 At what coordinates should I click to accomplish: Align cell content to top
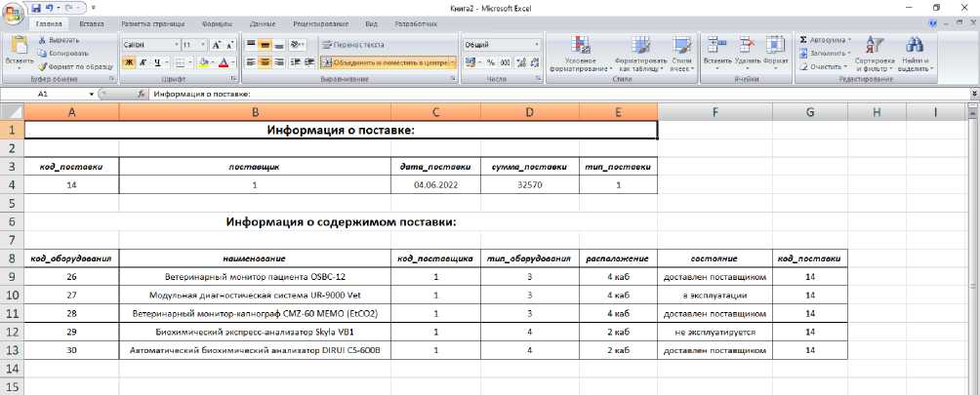[251, 45]
